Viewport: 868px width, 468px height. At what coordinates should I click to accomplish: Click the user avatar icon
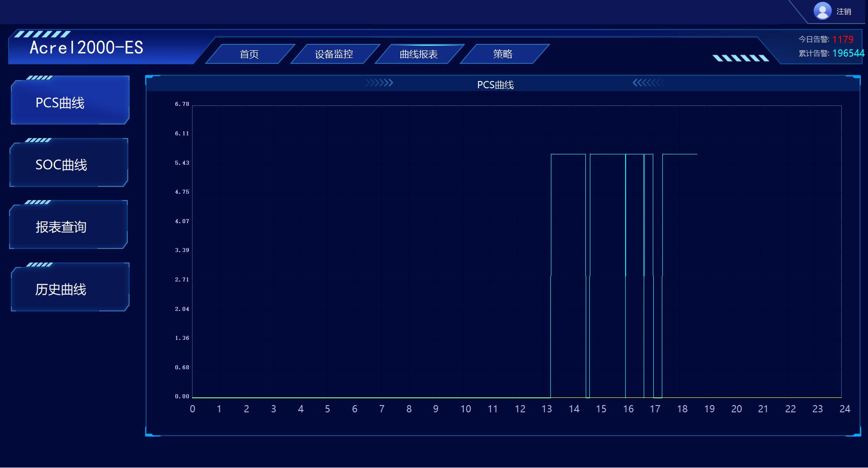point(822,10)
